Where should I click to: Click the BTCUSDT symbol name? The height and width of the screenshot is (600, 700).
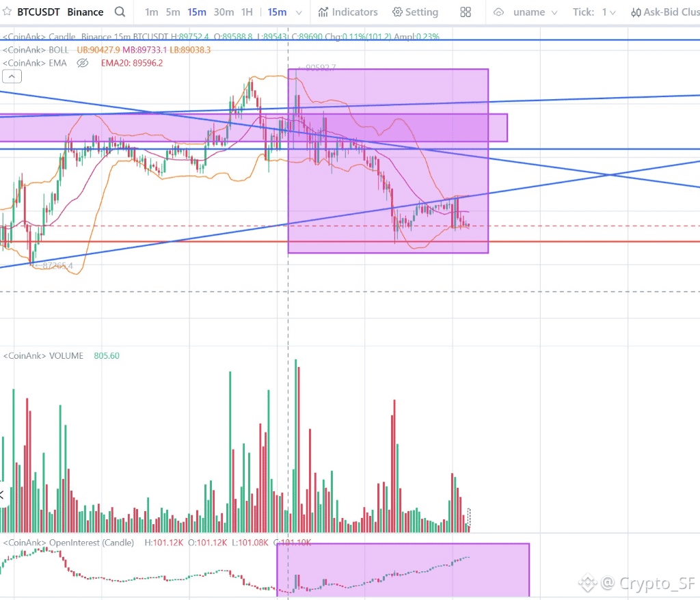point(38,12)
